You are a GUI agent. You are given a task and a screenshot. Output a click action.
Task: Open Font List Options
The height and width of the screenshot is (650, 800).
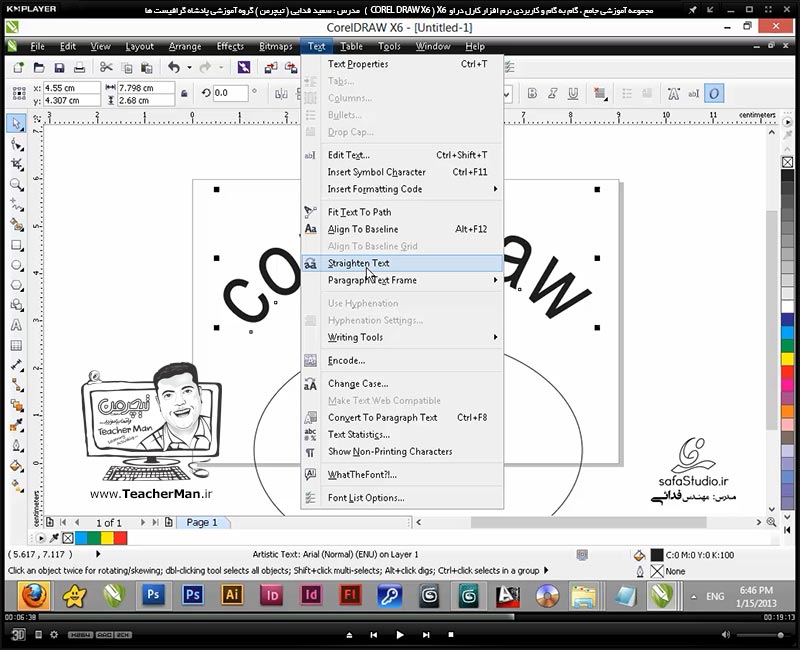[x=402, y=498]
